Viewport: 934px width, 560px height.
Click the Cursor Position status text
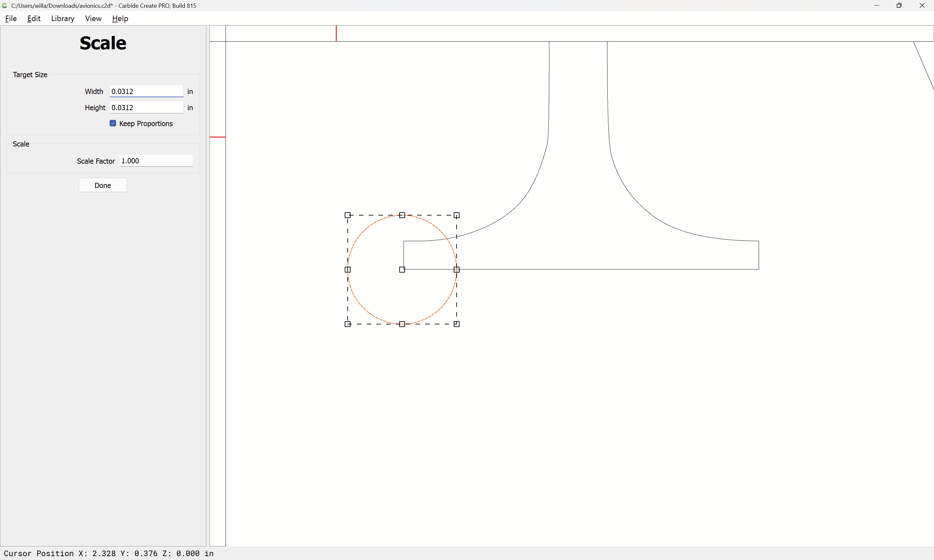point(109,553)
